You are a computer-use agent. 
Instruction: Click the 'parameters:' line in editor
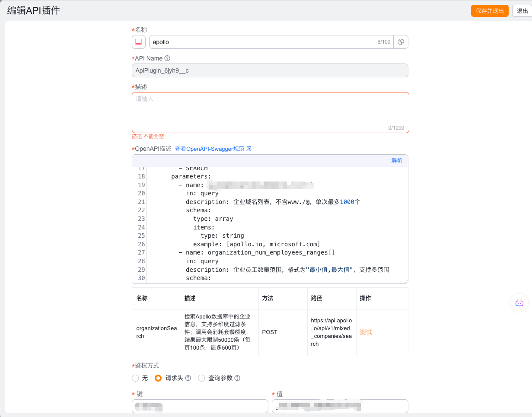click(191, 176)
